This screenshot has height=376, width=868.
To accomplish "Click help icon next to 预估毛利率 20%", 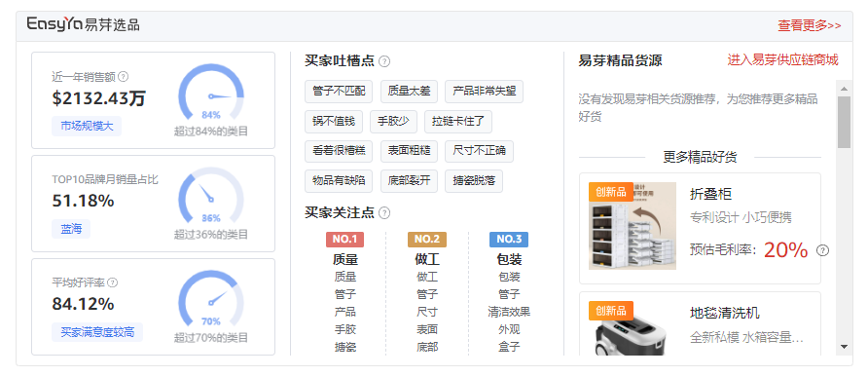I will [x=823, y=250].
